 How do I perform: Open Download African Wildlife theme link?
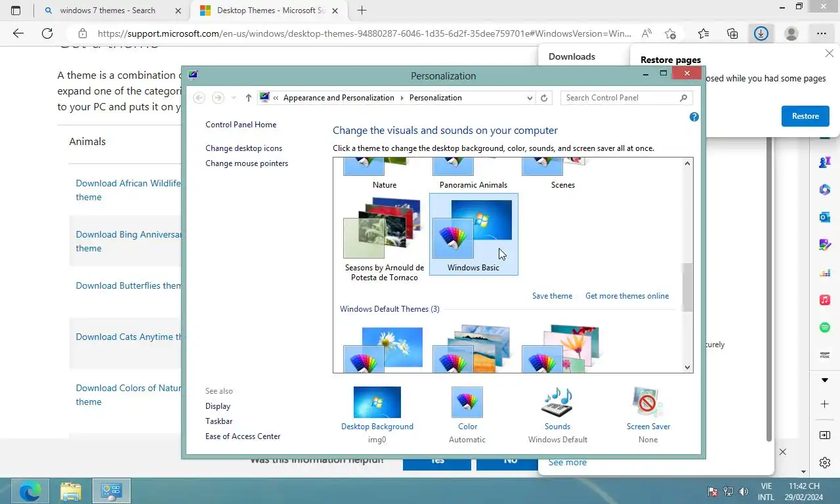[x=128, y=190]
